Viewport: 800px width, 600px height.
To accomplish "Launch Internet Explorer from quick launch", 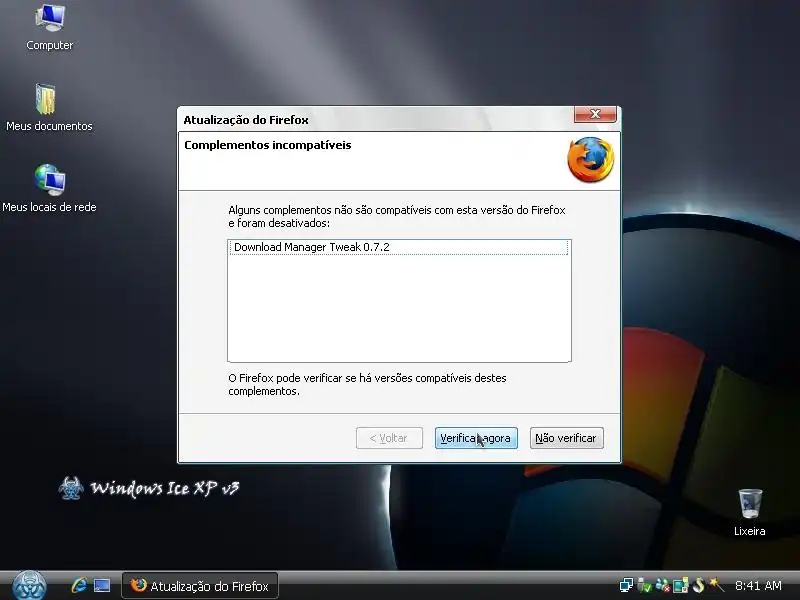I will pyautogui.click(x=79, y=585).
